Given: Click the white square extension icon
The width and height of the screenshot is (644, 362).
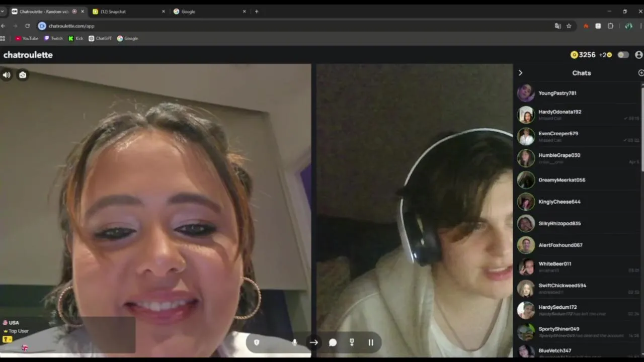Looking at the screenshot, I should tap(598, 26).
